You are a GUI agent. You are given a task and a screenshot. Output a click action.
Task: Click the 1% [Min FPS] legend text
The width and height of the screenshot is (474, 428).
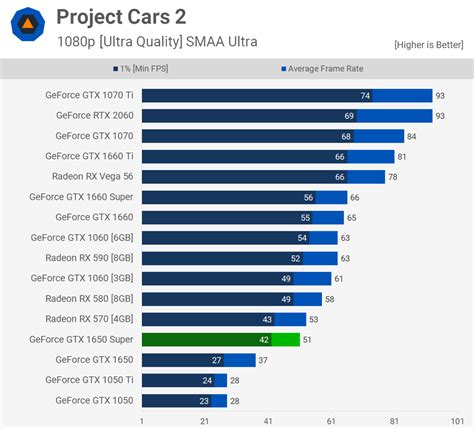[144, 69]
